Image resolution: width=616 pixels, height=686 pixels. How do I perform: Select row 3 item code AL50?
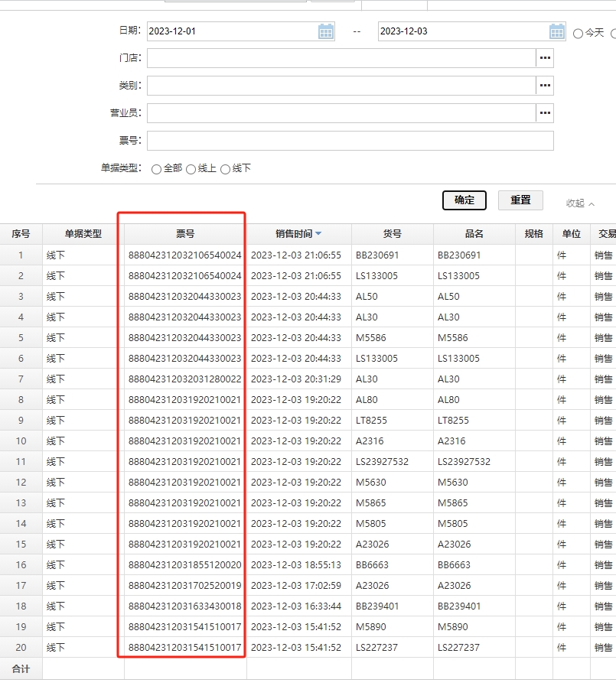[367, 296]
